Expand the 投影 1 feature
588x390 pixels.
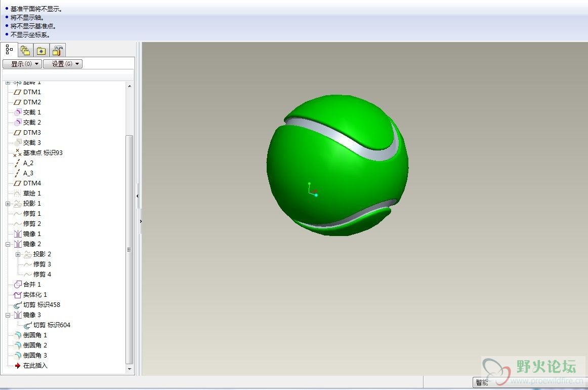(x=8, y=204)
